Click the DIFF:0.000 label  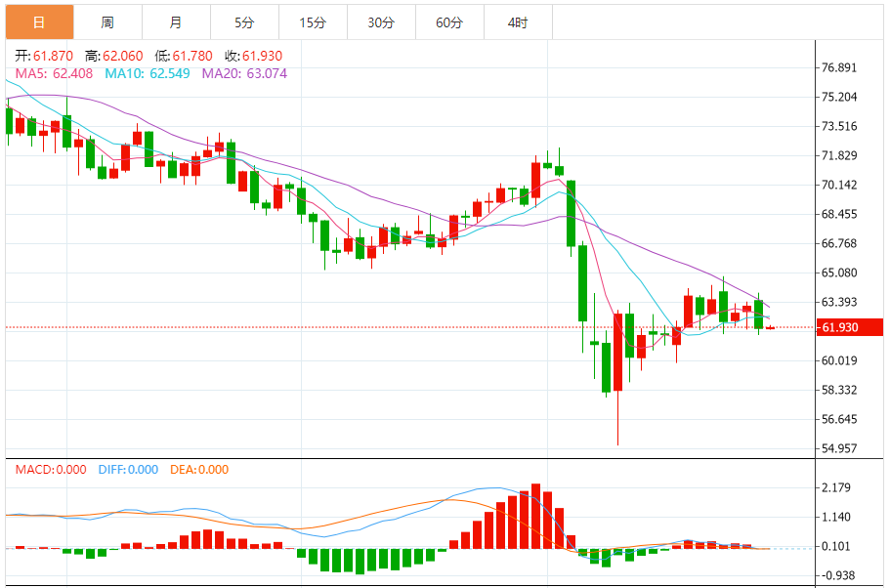pyautogui.click(x=128, y=470)
